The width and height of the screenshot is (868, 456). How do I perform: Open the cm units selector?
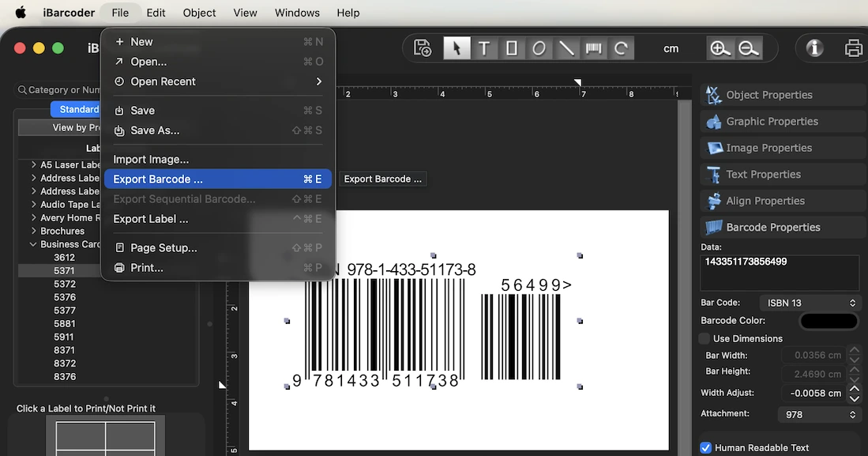[671, 49]
